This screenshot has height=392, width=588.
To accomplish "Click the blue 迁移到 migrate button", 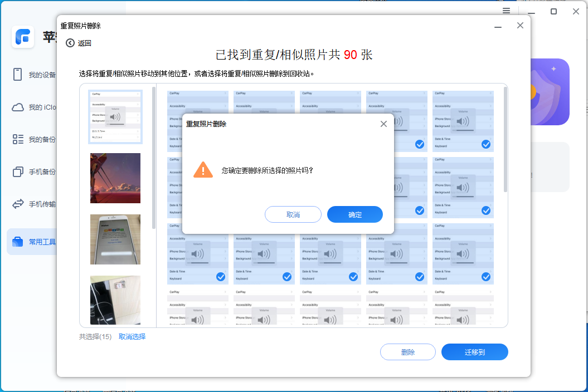I will [474, 352].
